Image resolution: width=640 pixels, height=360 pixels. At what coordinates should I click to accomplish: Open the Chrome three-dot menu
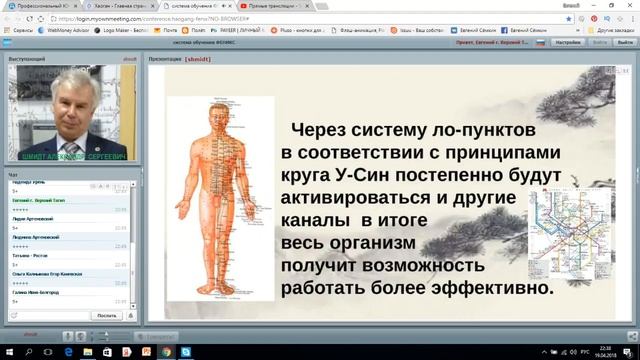(633, 19)
